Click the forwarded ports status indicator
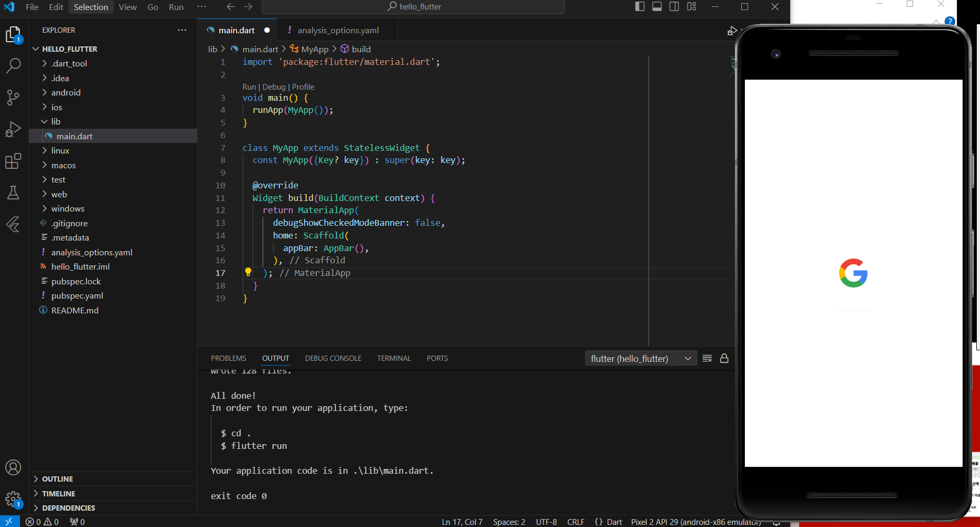This screenshot has height=527, width=980. 77,522
